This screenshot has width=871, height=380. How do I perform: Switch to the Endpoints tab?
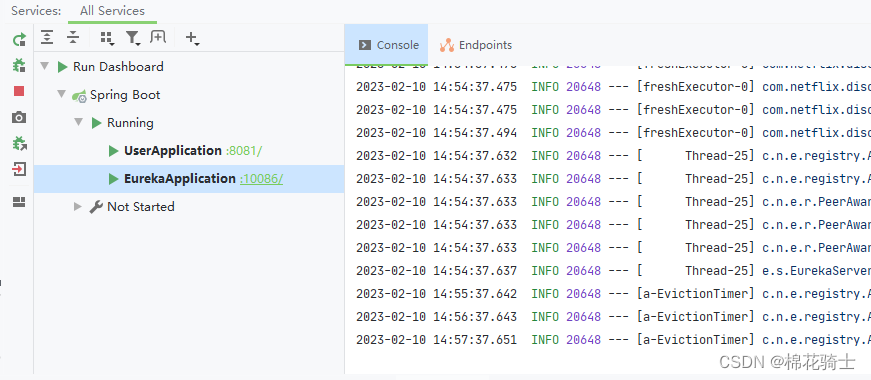(476, 45)
